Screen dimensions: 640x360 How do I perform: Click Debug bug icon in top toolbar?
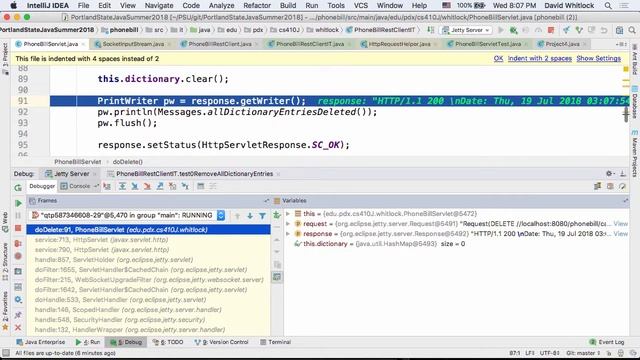tap(513, 30)
